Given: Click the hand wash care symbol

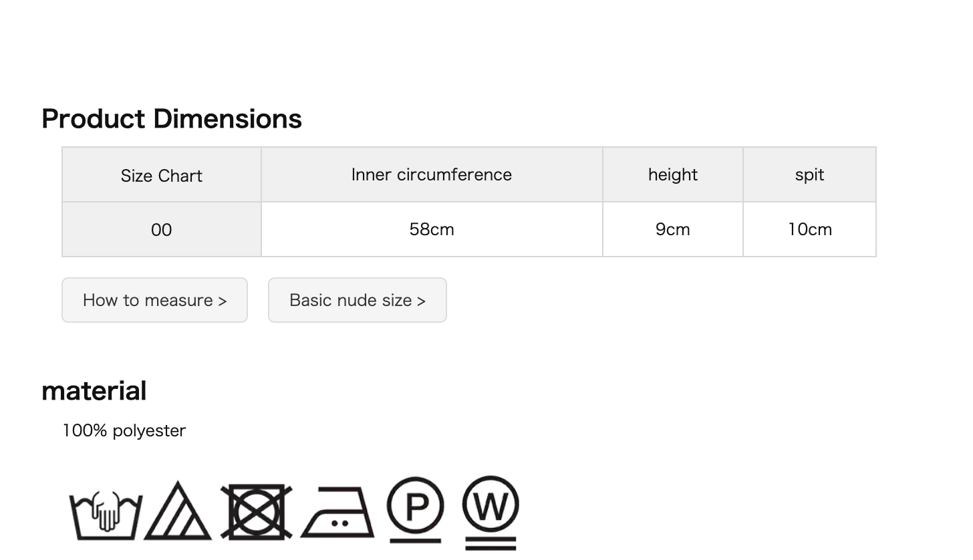Looking at the screenshot, I should coord(106,515).
